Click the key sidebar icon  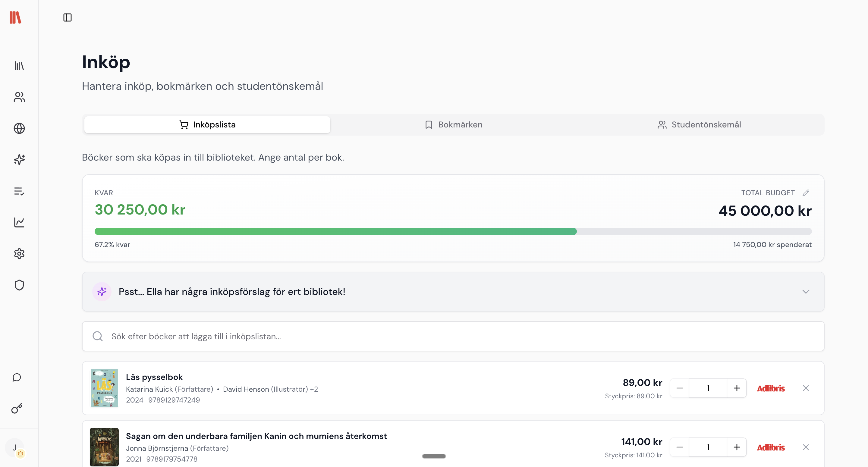tap(17, 408)
